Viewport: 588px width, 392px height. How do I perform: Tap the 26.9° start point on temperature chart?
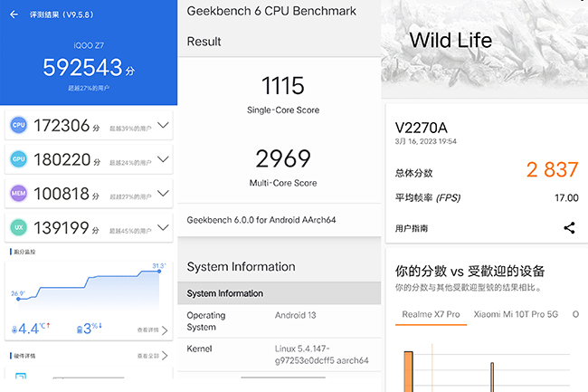tap(18, 299)
